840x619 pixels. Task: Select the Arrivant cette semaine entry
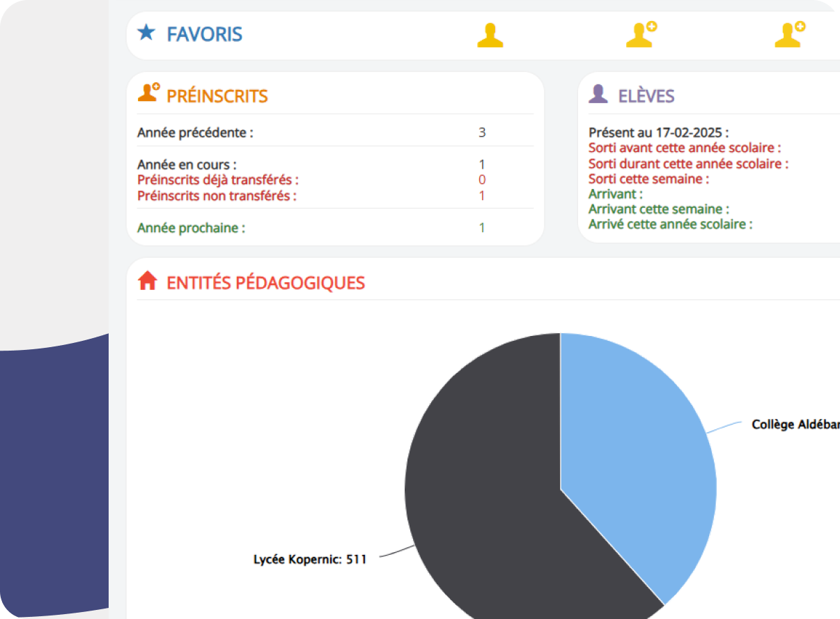(x=659, y=209)
